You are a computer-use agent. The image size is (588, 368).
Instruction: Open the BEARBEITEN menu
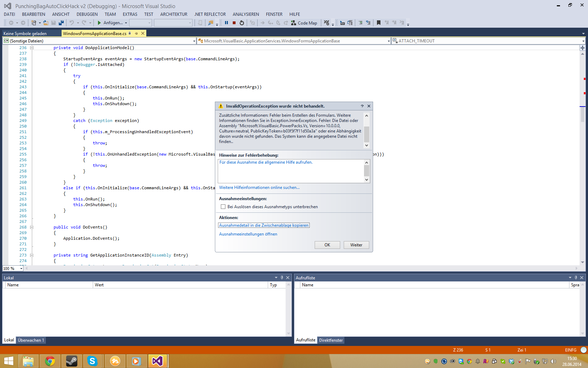tap(34, 14)
